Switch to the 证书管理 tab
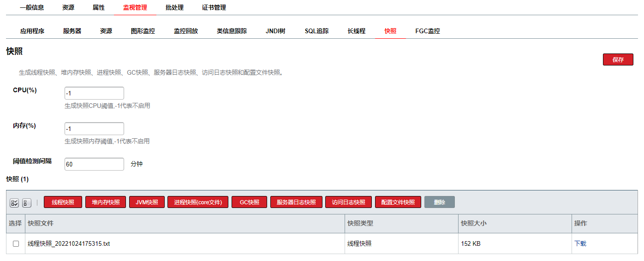 214,8
